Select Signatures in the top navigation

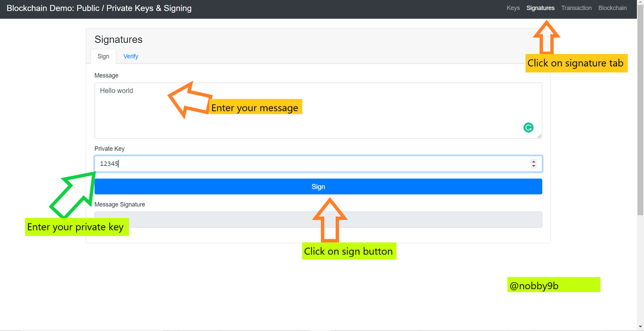point(540,8)
